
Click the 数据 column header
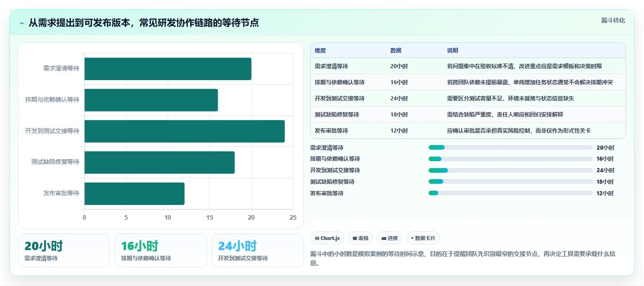click(x=396, y=50)
